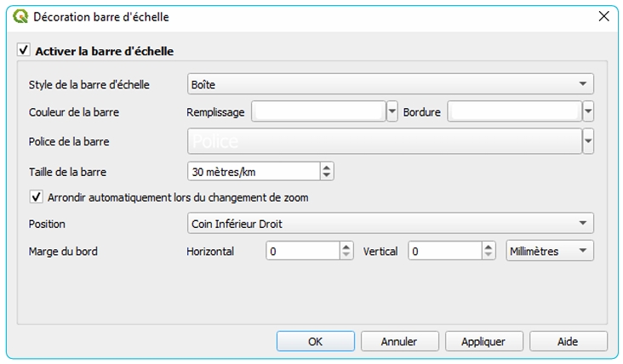This screenshot has height=364, width=623.
Task: Expand the Millimètres units dropdown
Action: pyautogui.click(x=549, y=251)
